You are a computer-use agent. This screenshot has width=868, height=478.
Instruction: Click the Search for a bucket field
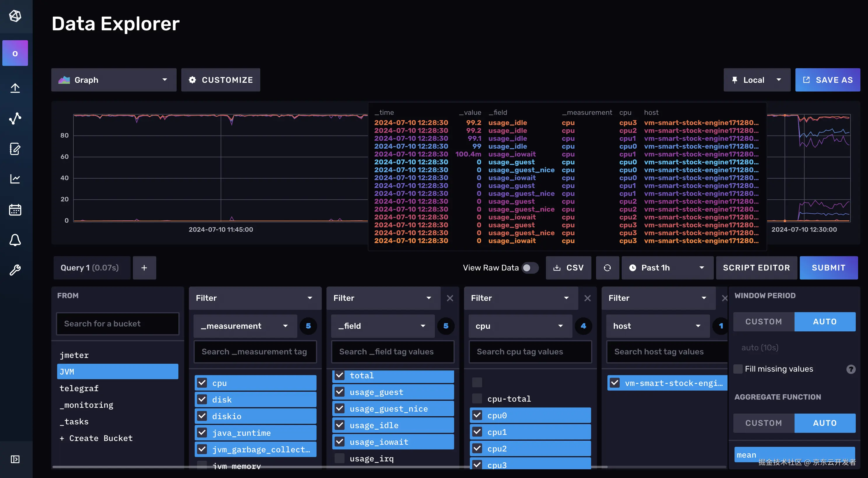tap(117, 324)
